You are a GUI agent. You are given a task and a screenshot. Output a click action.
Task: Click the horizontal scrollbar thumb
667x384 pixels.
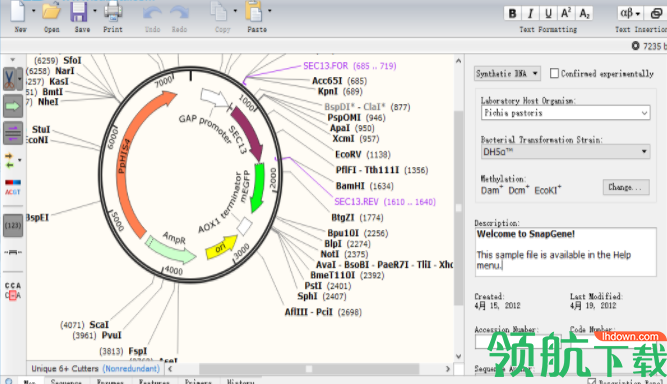point(309,369)
